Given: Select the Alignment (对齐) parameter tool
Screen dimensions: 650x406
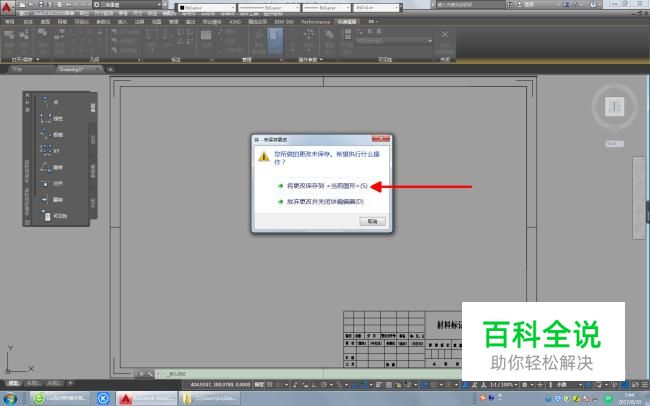Looking at the screenshot, I should [x=51, y=183].
